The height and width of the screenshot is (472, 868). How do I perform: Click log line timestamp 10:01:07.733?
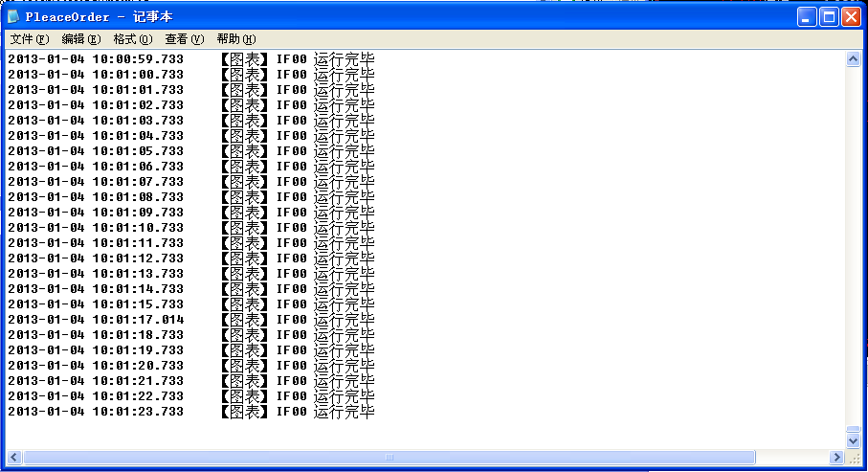137,182
